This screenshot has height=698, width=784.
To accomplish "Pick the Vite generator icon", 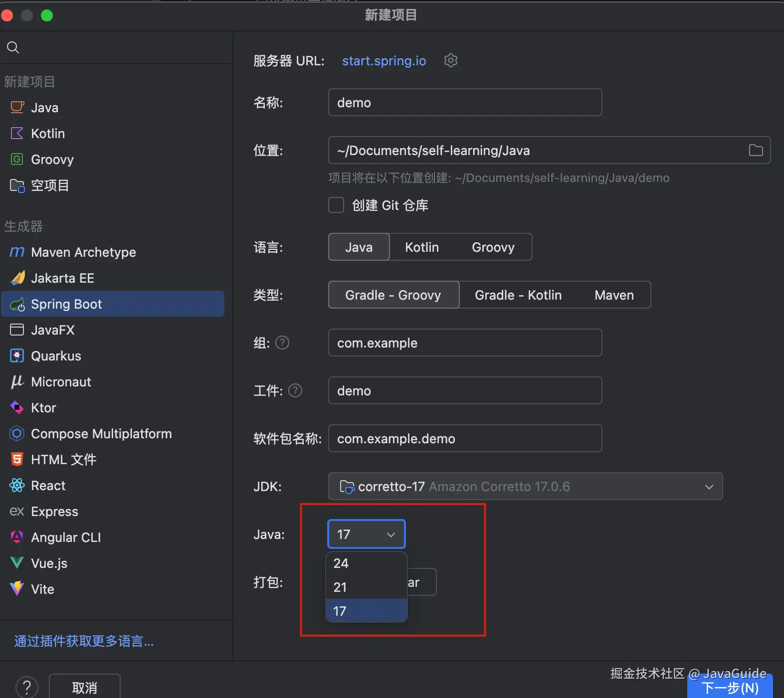I will point(17,588).
